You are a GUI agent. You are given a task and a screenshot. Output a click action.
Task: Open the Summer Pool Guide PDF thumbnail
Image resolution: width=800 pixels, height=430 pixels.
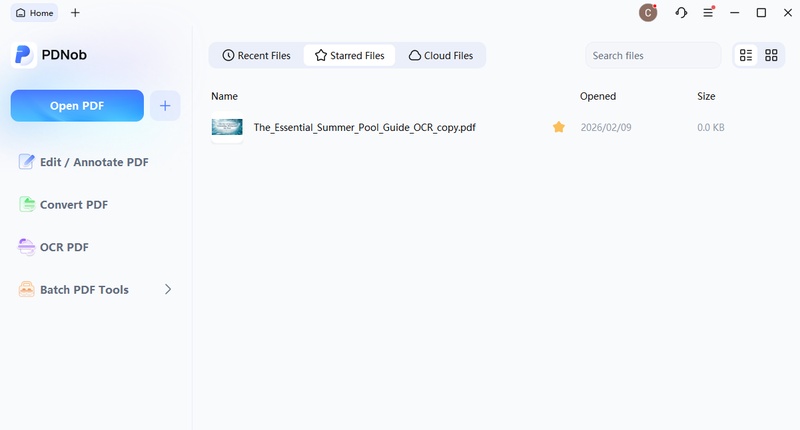pos(227,127)
